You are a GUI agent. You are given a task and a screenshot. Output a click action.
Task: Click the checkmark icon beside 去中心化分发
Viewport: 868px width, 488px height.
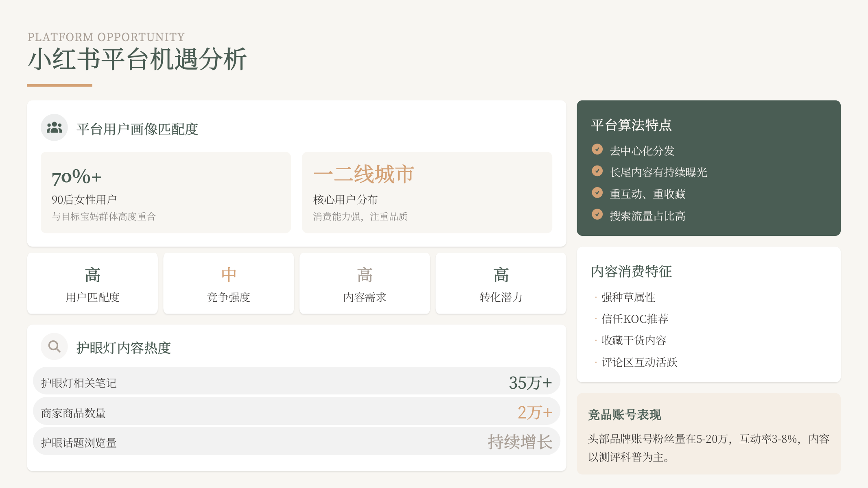tap(597, 149)
